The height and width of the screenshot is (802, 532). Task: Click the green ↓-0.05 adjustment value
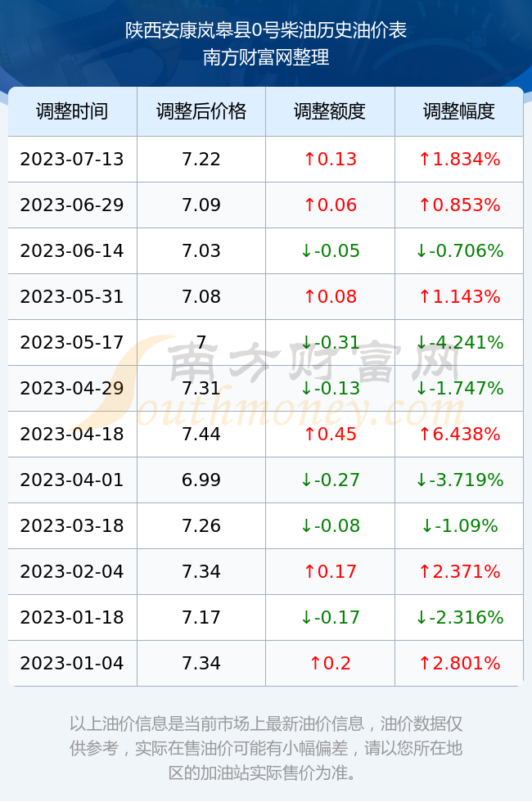click(330, 250)
